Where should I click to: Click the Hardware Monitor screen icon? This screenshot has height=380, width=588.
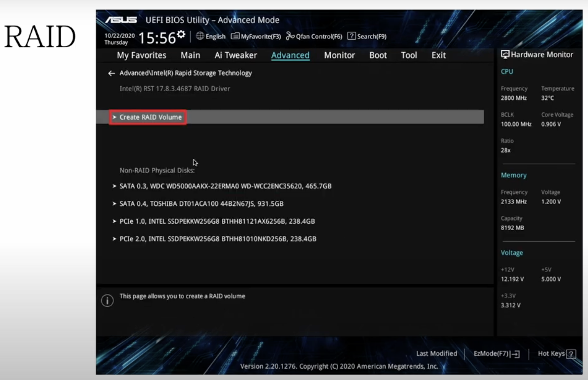[x=505, y=54]
